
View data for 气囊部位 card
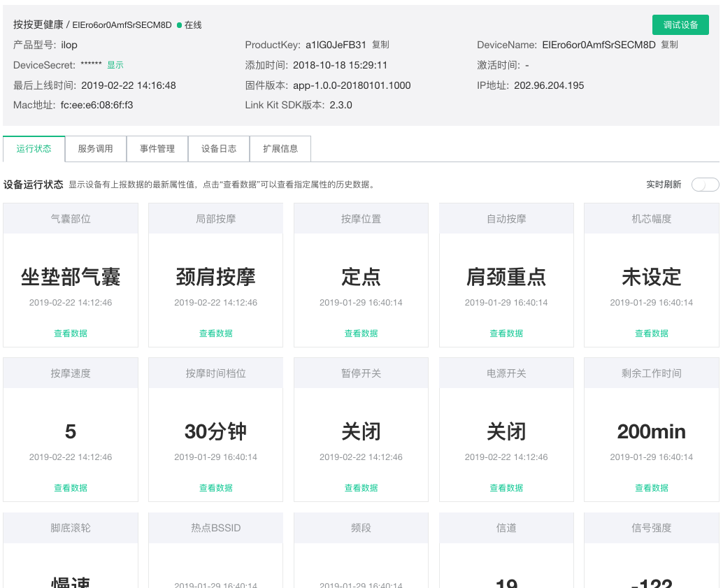point(71,334)
